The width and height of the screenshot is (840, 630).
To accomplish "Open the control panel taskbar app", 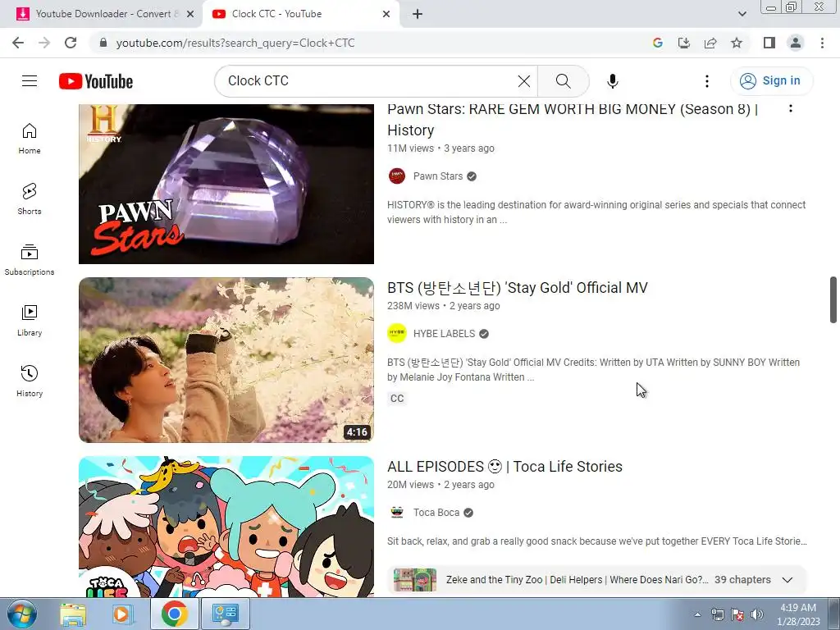I will pos(225,614).
